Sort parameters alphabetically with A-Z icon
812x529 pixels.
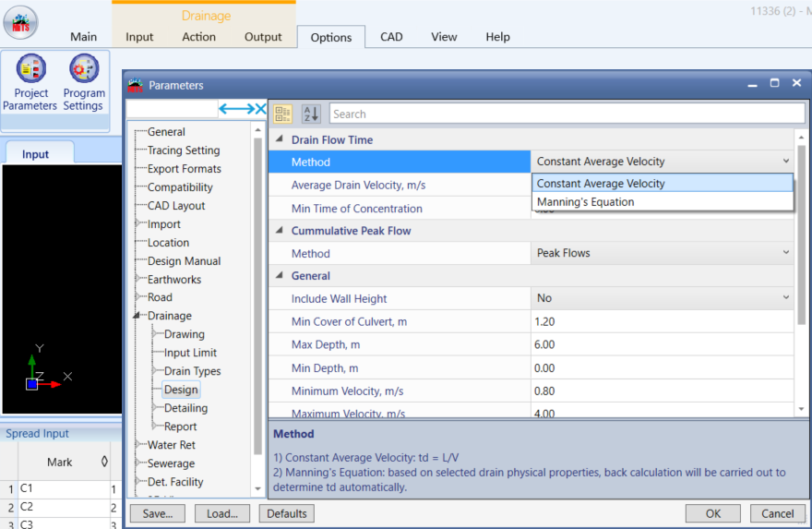click(x=311, y=114)
